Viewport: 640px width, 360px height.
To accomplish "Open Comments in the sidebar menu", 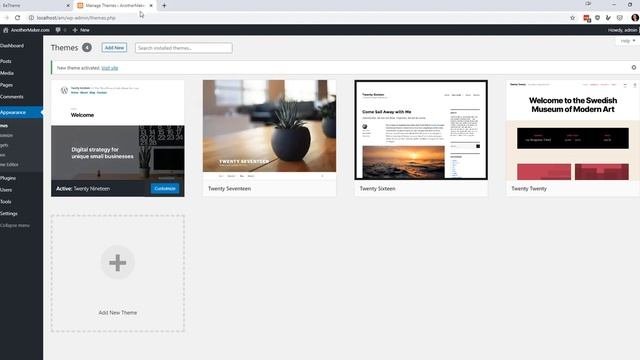I will pyautogui.click(x=12, y=97).
